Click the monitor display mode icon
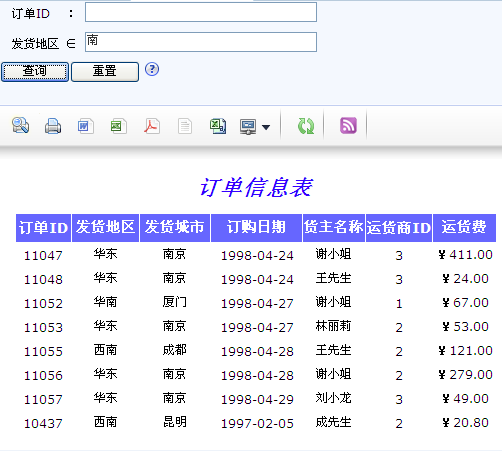Screen dimensions: 502x451 click(x=248, y=127)
